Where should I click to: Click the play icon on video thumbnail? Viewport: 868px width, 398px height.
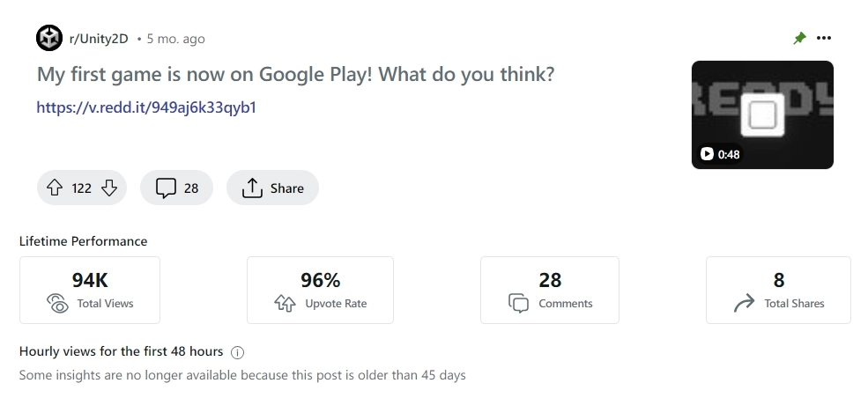(707, 154)
